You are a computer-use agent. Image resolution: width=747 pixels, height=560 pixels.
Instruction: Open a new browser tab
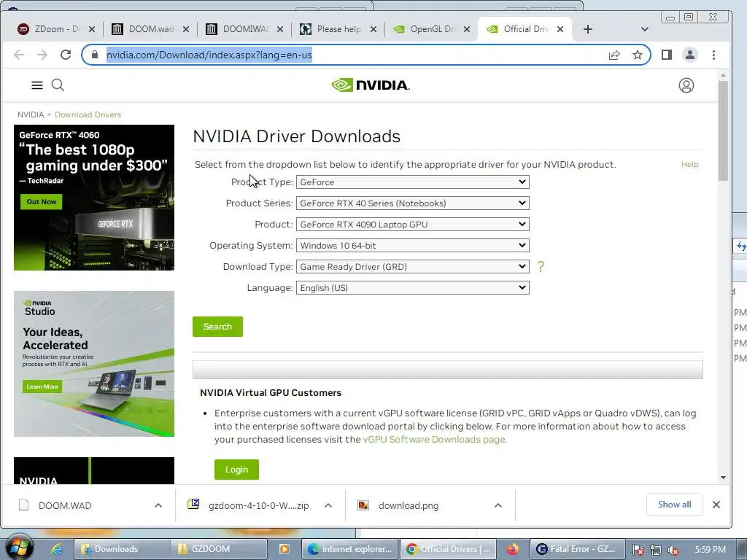point(588,29)
